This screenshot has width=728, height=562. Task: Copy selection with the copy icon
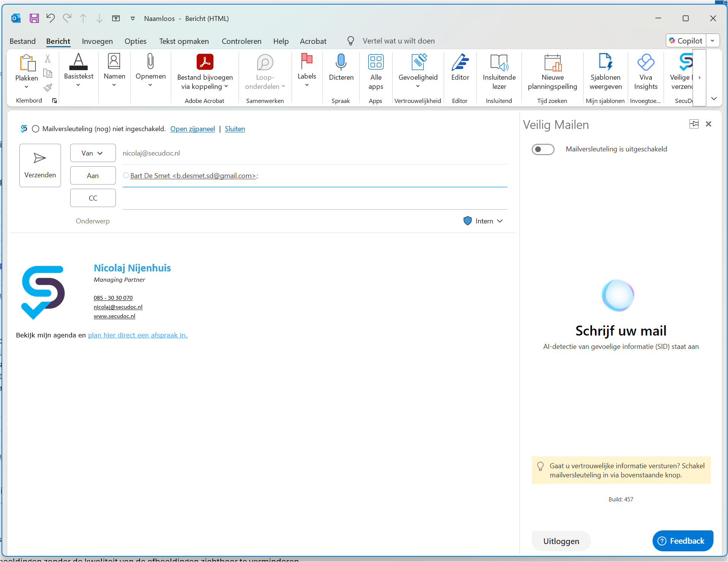[48, 73]
